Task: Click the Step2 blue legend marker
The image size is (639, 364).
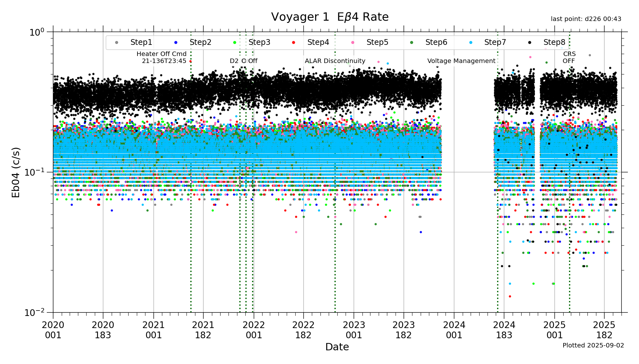Action: [176, 43]
